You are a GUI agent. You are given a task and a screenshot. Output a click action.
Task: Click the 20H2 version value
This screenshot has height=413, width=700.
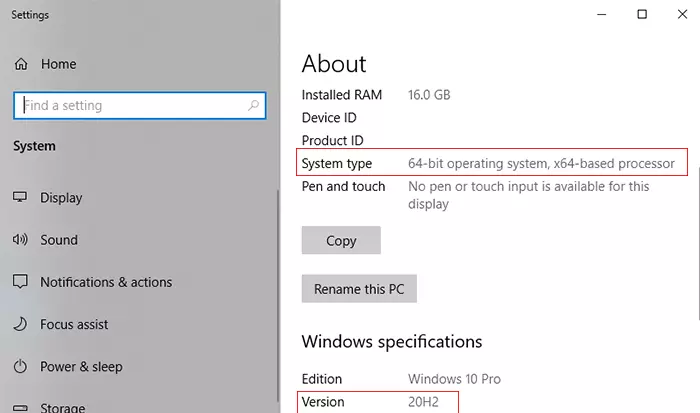423,402
